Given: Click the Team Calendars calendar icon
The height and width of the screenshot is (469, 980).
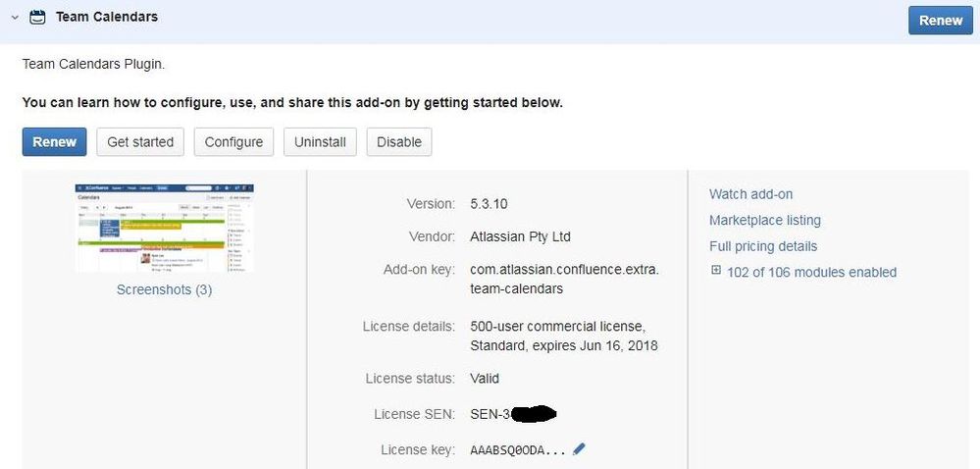Looking at the screenshot, I should pos(37,17).
